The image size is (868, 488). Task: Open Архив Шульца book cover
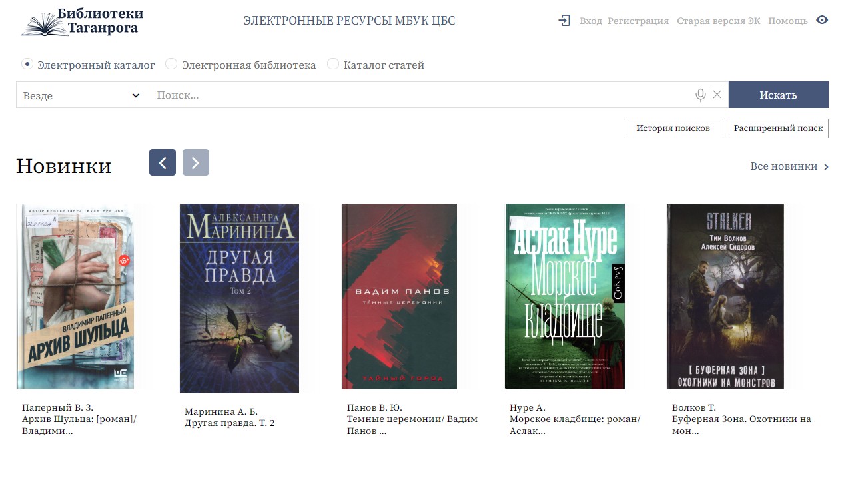[75, 296]
